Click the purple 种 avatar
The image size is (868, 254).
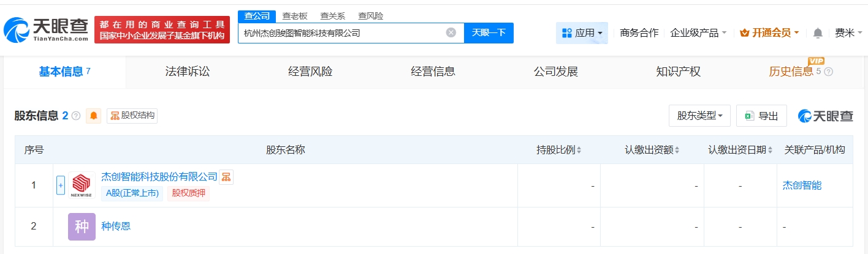(82, 226)
